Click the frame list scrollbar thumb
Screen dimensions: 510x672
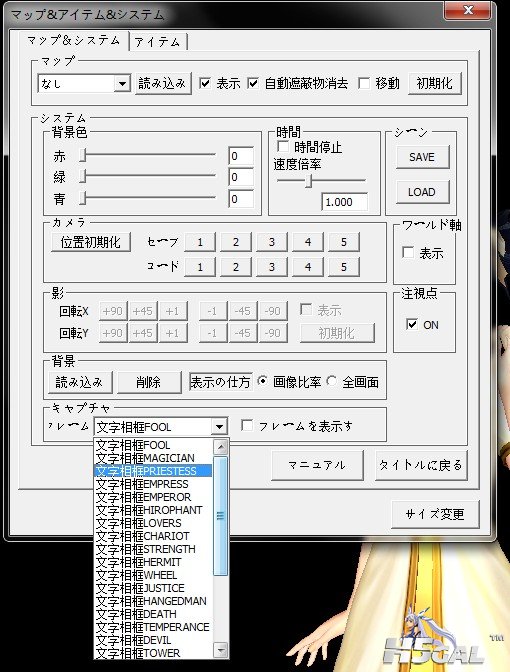coord(221,516)
